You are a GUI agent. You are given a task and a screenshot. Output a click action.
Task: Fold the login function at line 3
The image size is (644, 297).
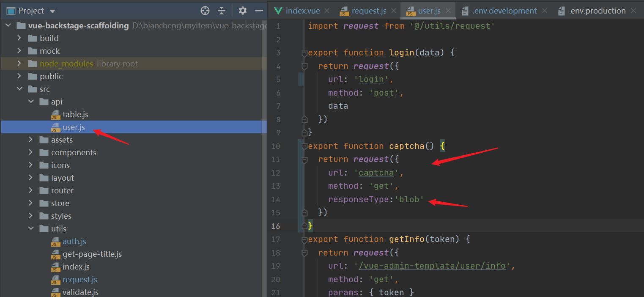(x=304, y=53)
